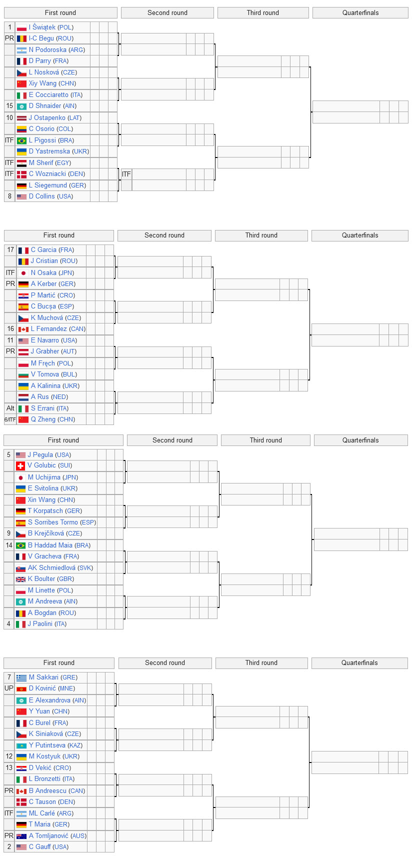This screenshot has height=868, width=419.
Task: Click Brazil flag icon beside L Pigossi
Action: point(21,140)
